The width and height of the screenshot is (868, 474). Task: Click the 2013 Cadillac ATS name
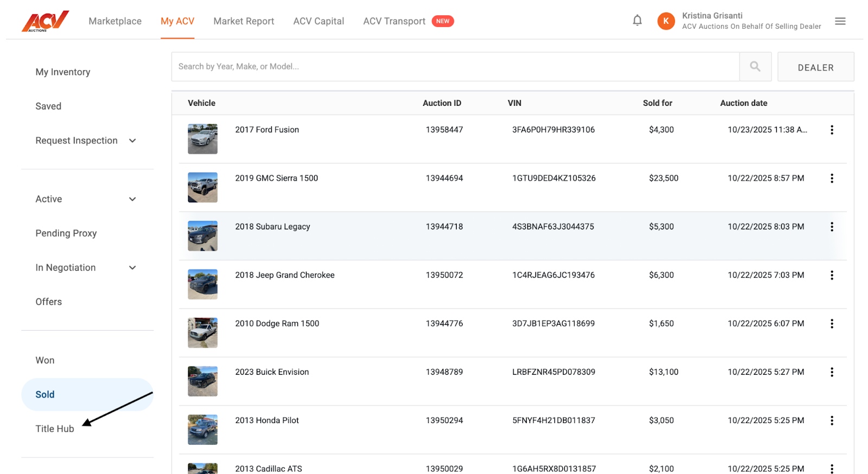269,469
